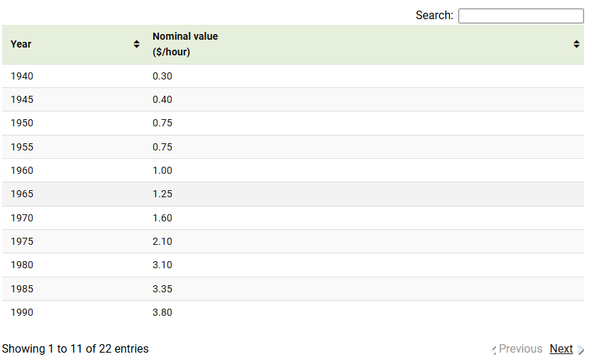Image resolution: width=589 pixels, height=364 pixels.
Task: Go to the Next page of entries
Action: 561,349
